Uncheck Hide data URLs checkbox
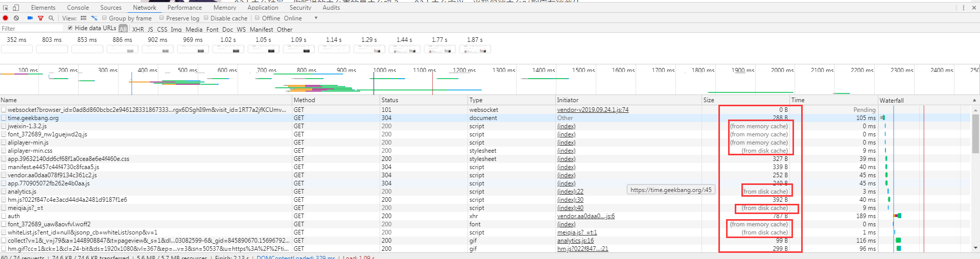The height and width of the screenshot is (259, 980). point(70,28)
